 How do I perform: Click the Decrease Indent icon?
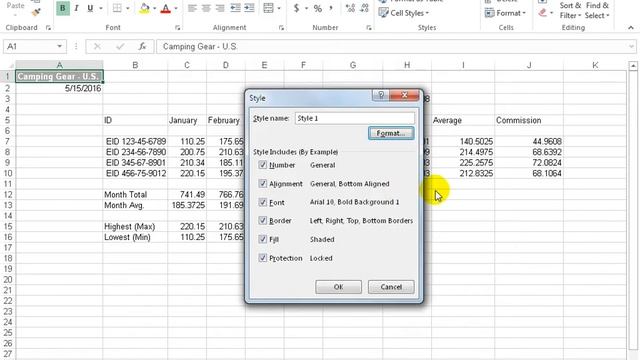tap(235, 8)
